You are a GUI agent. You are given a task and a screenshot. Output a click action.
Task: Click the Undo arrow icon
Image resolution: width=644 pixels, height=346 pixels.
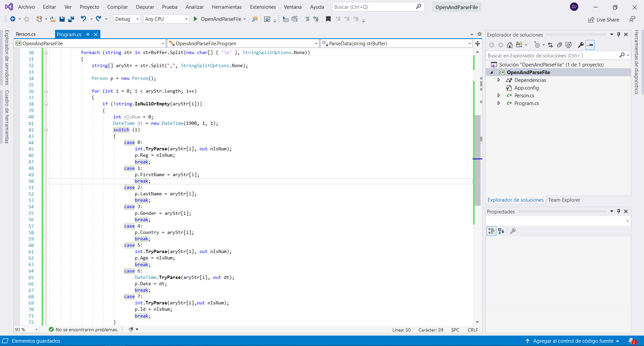coord(84,19)
